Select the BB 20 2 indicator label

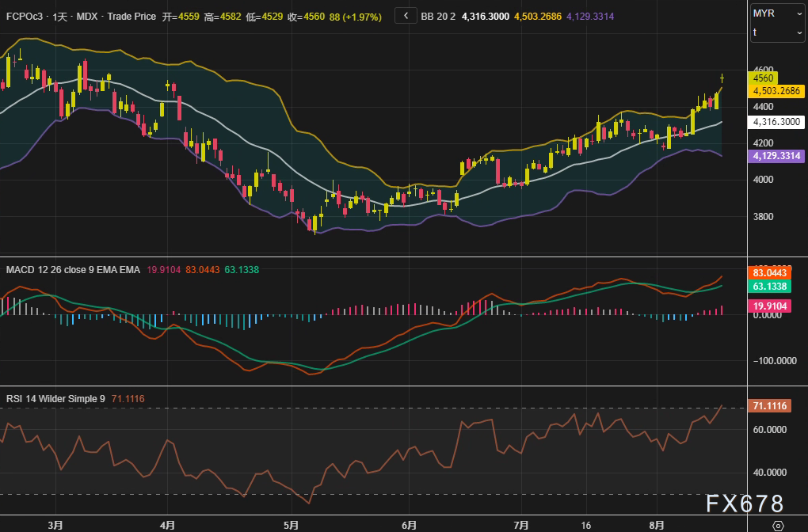[438, 17]
